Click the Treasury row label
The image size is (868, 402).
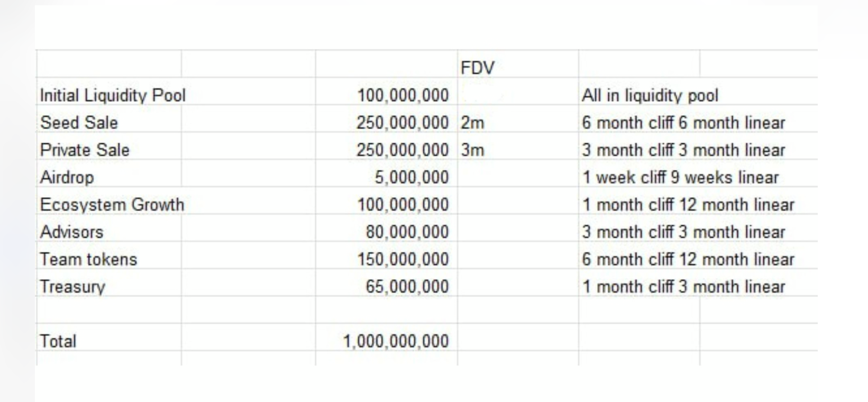click(73, 287)
